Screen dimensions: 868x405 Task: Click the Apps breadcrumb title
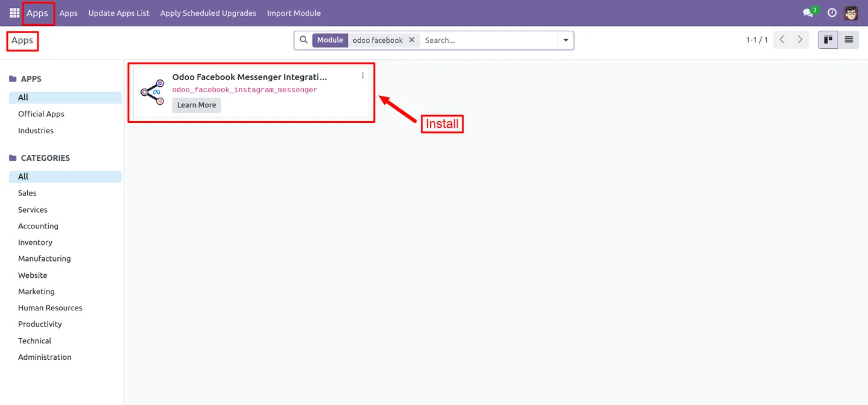pos(22,40)
